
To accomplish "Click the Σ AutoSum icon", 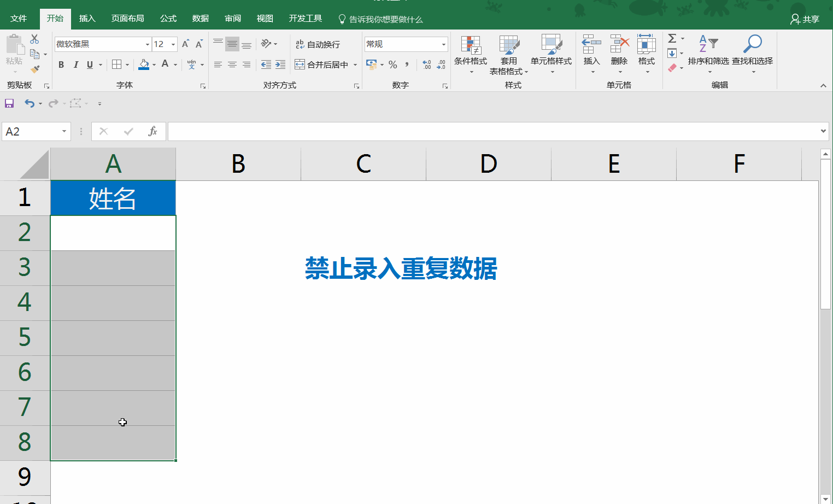I will 672,38.
